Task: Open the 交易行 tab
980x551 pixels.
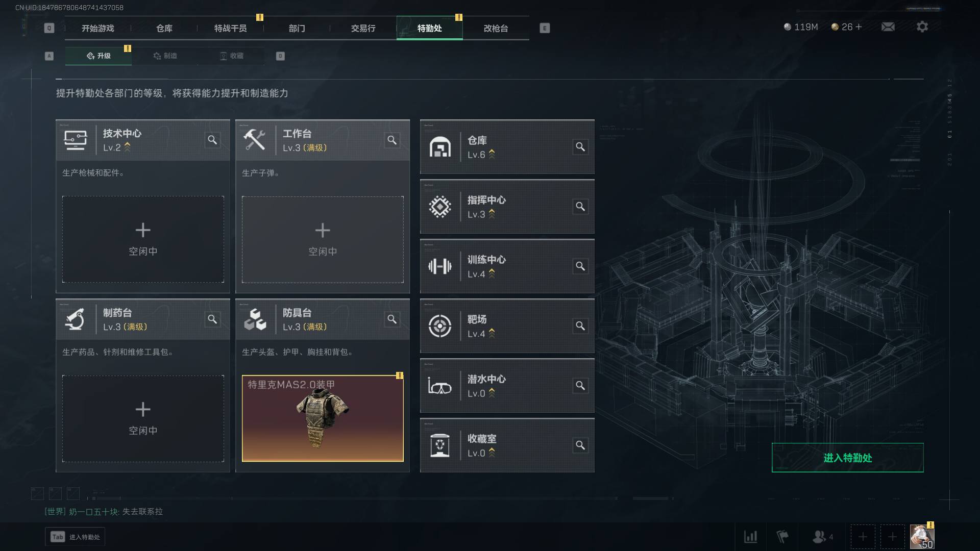Action: 363,28
